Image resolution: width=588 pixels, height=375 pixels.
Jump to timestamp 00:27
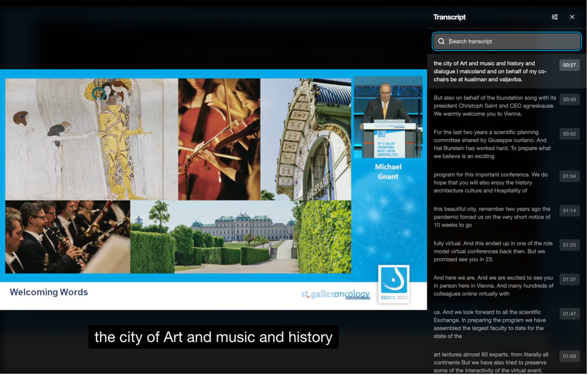[569, 65]
